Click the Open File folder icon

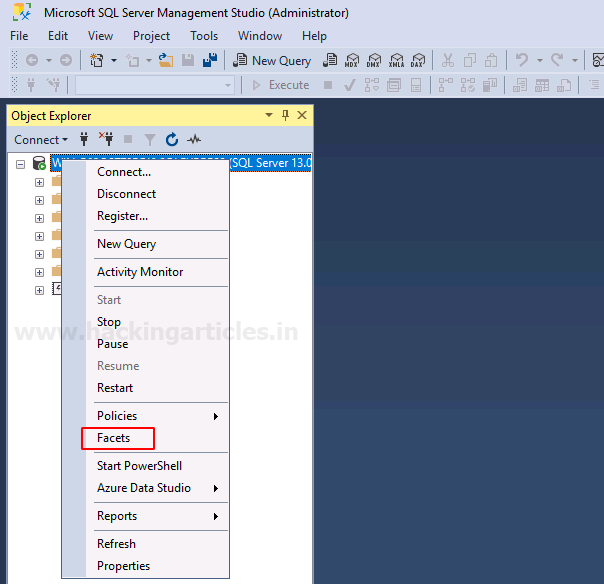[x=166, y=60]
